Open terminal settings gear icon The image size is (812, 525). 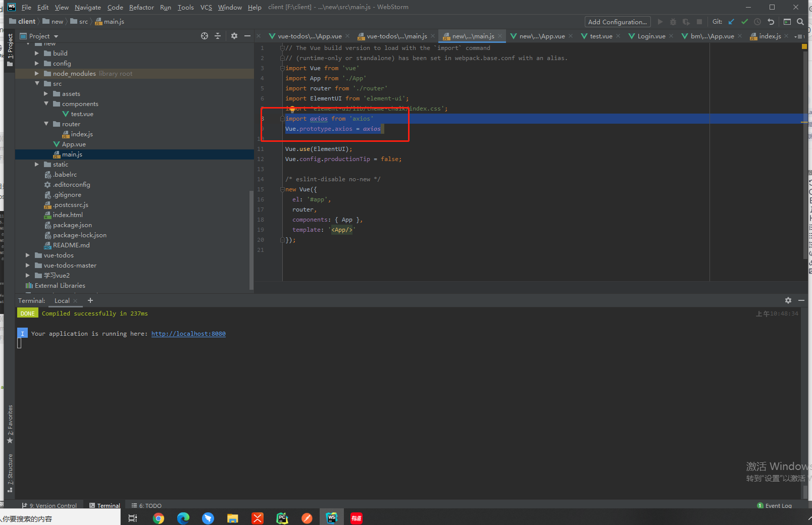[x=788, y=300]
